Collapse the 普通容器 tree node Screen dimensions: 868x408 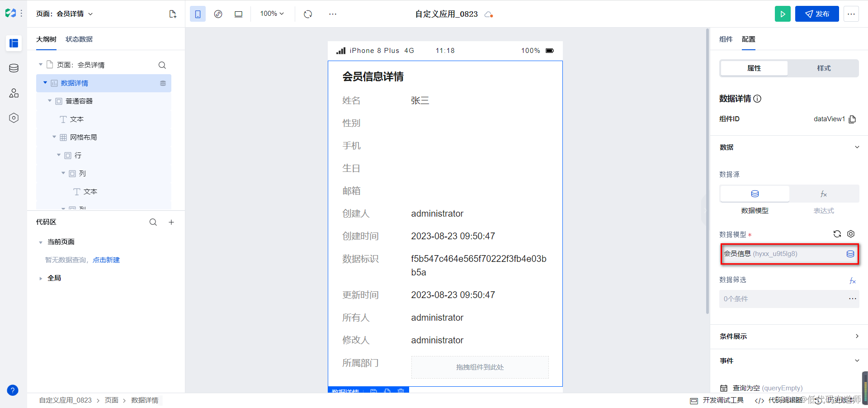coord(50,101)
